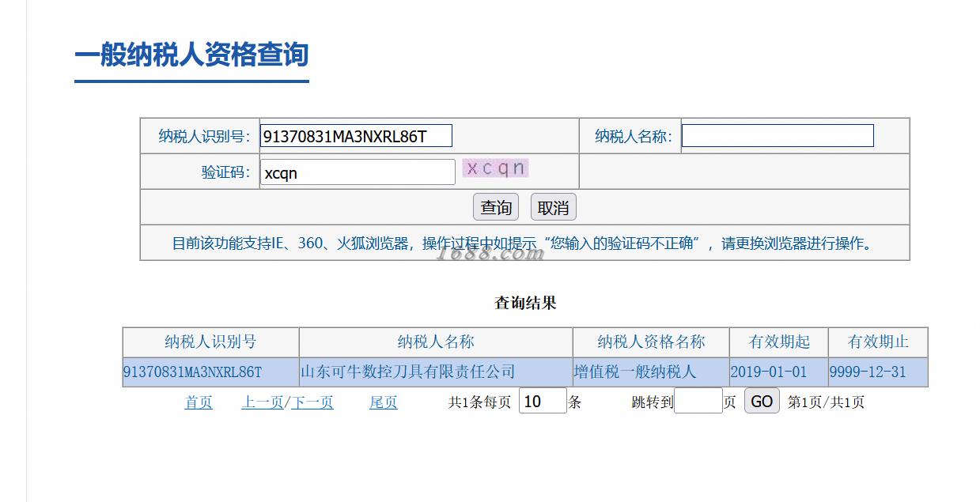This screenshot has width=980, height=502.
Task: Click the 纳税人识别号: form label
Action: pyautogui.click(x=204, y=136)
